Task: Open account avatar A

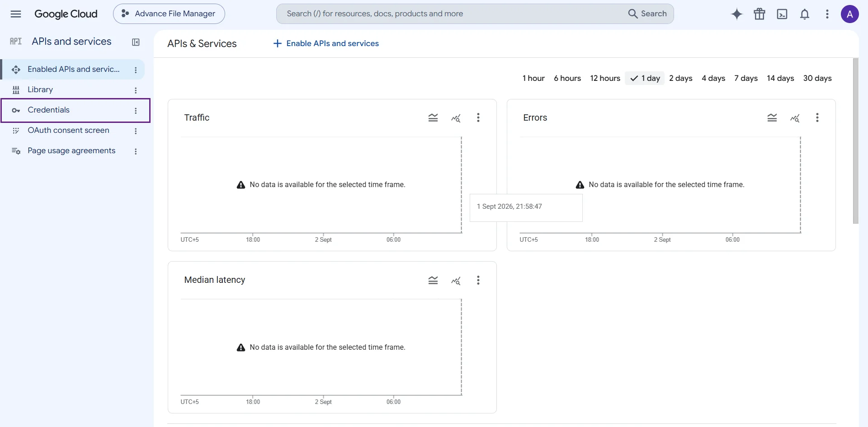Action: 850,14
